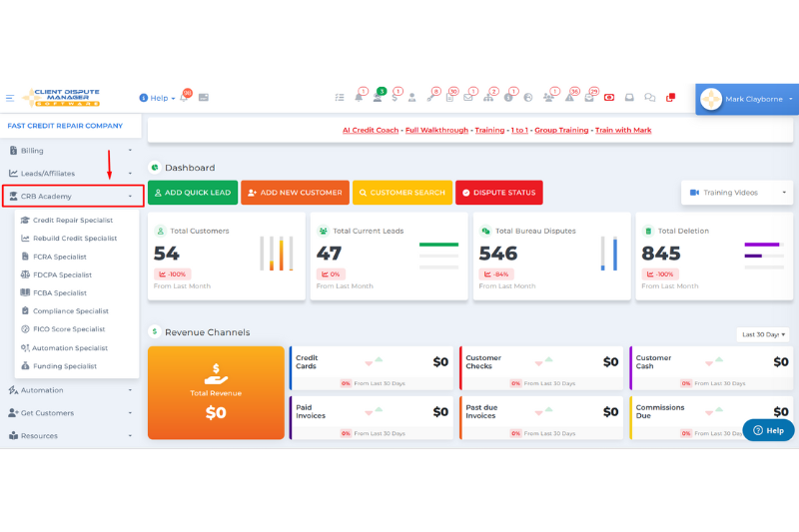Viewport: 799px width, 532px height.
Task: Expand the Automation sidebar section
Action: [x=71, y=390]
